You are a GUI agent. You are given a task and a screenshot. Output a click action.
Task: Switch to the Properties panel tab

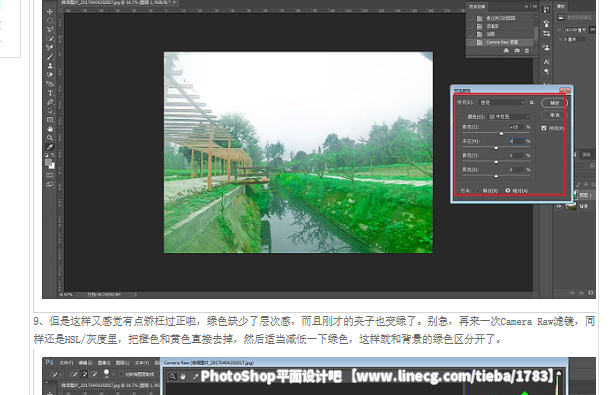click(560, 7)
